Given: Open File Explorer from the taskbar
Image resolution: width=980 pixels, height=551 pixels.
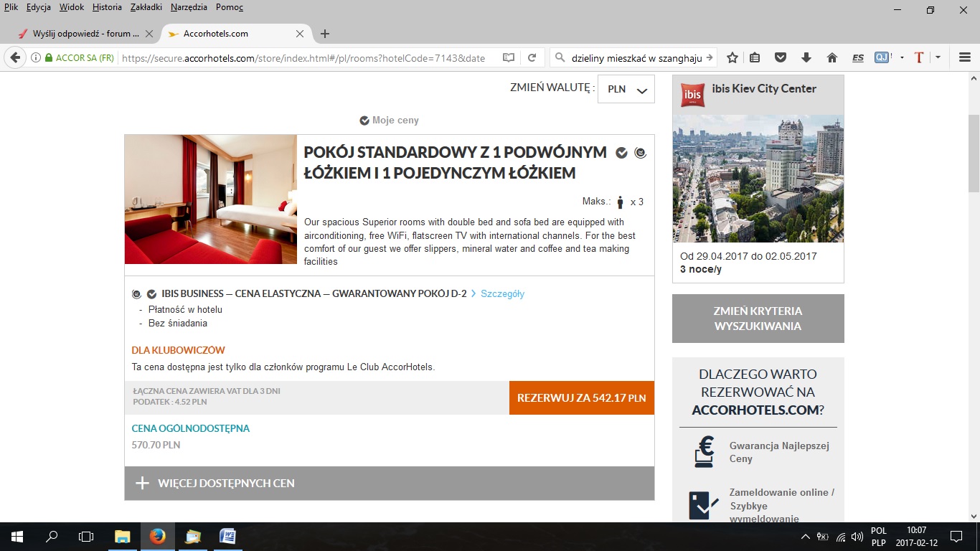Looking at the screenshot, I should [123, 537].
